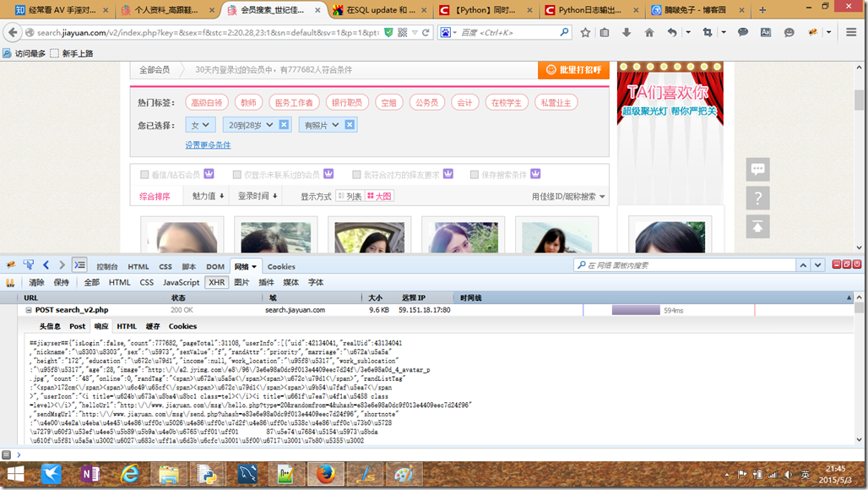The width and height of the screenshot is (868, 490).
Task: Switch to Firebug Cookies panel tab
Action: (x=281, y=267)
